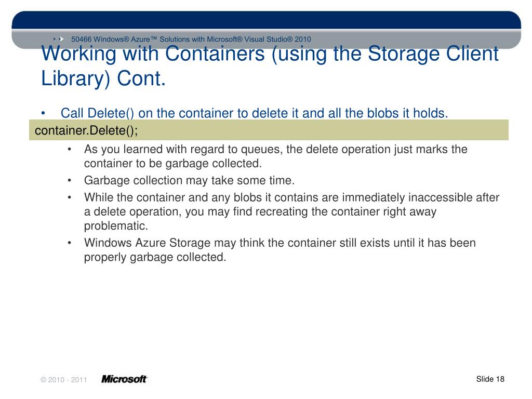Select the course header text '50466 Windows Azure Solutions'
Screen dimensions: 532x399
click(191, 39)
